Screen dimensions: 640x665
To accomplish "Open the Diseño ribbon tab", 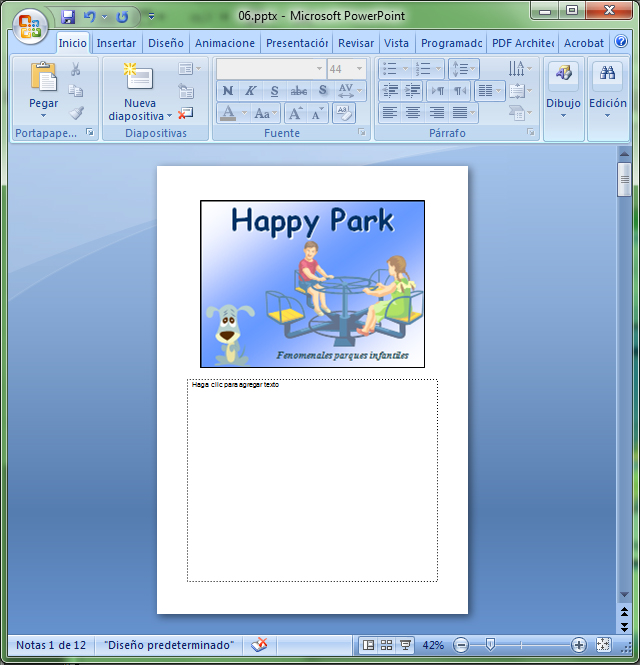I will 165,43.
